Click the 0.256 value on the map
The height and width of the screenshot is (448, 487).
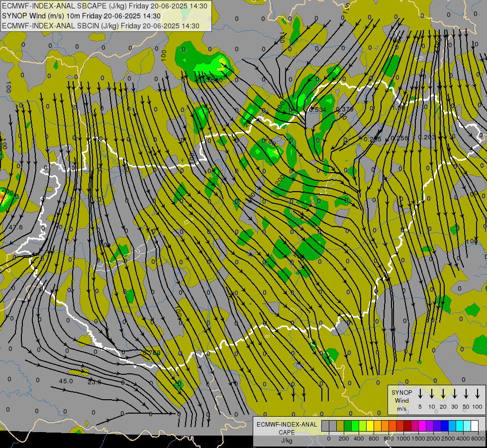399,138
